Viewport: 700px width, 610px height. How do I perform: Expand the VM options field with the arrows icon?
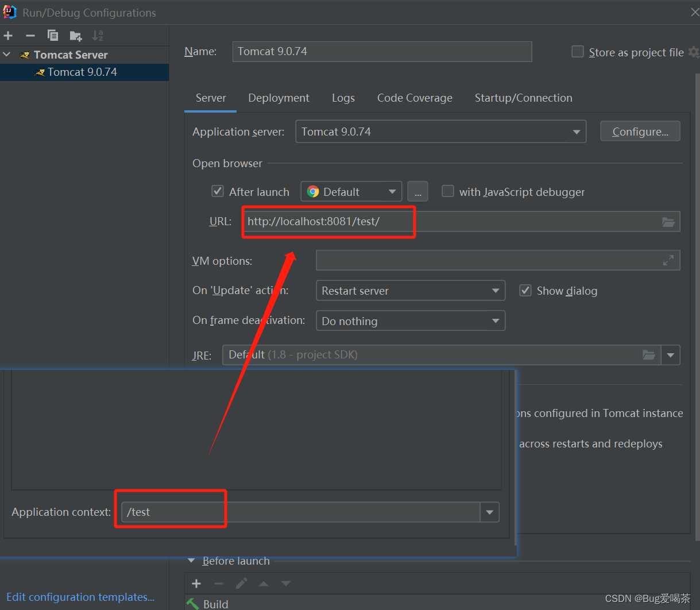point(668,261)
